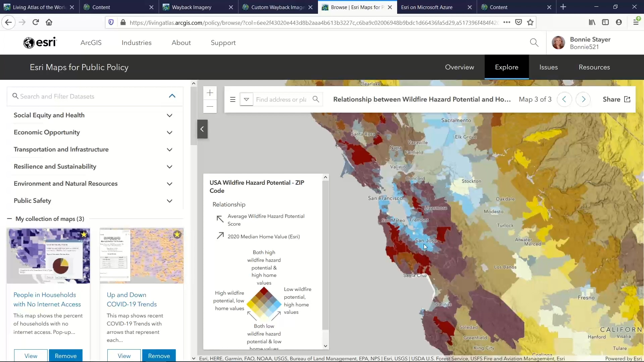Screen dimensions: 644x362
Task: Collapse the side panel with arrow
Action: click(x=202, y=129)
